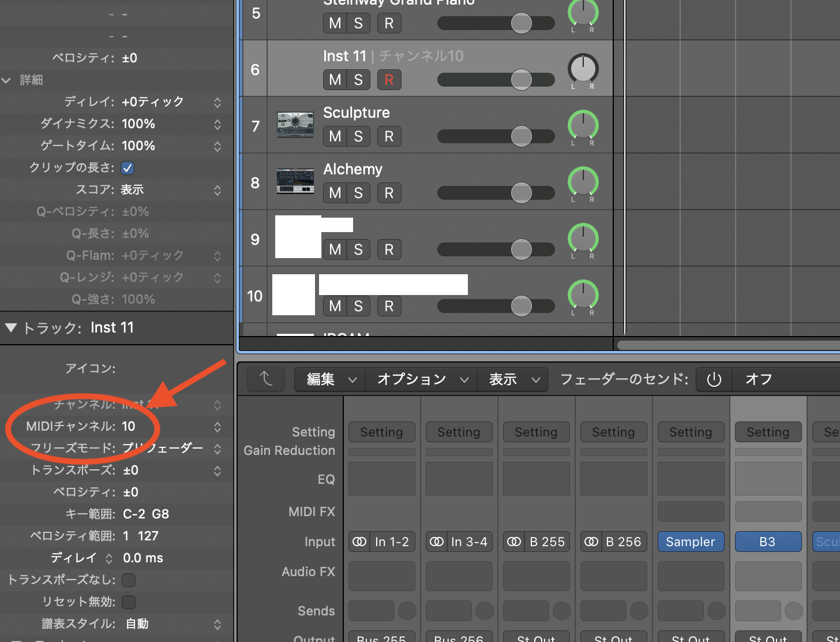Viewport: 840px width, 642px height.
Task: Collapse the トラック: Inst 11 inspector section
Action: pyautogui.click(x=10, y=328)
